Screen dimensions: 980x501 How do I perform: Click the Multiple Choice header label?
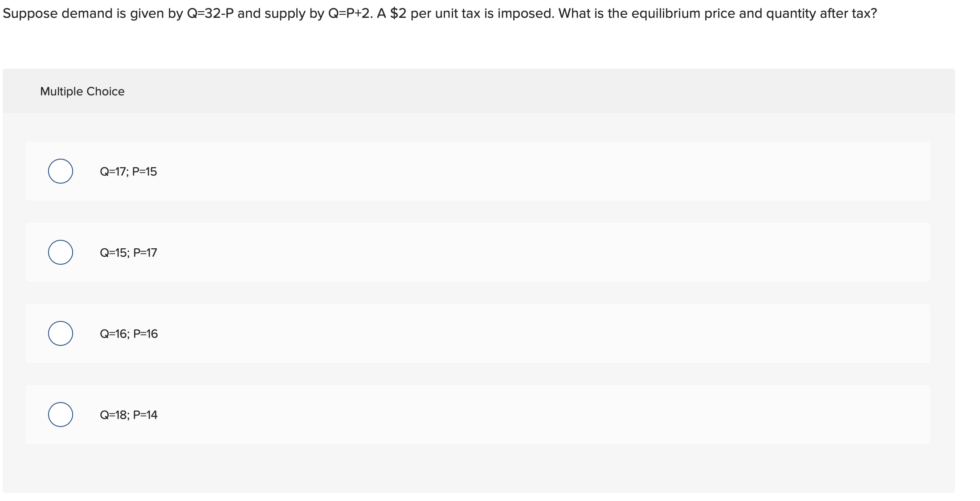82,91
